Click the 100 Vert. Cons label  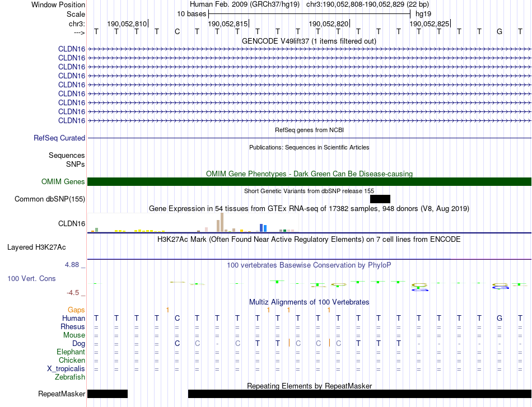pos(31,278)
